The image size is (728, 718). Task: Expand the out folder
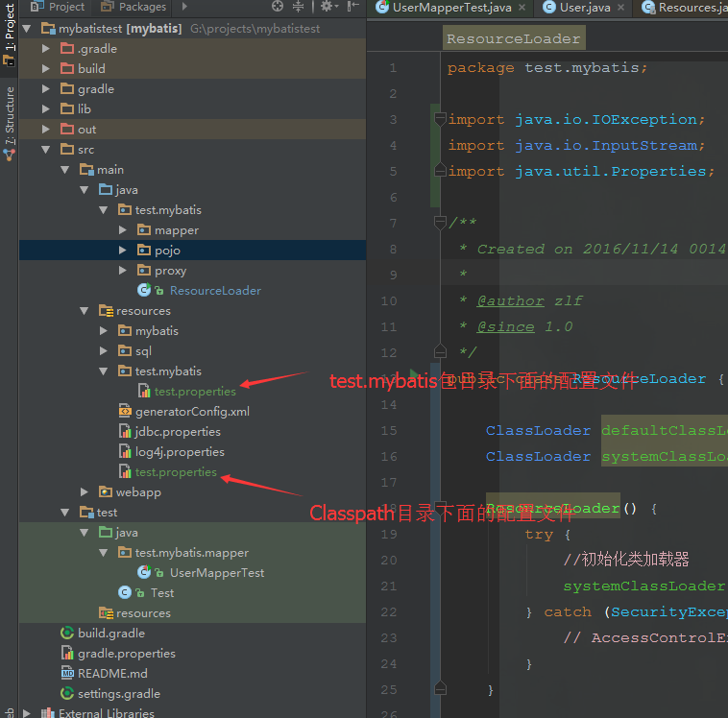coord(45,129)
